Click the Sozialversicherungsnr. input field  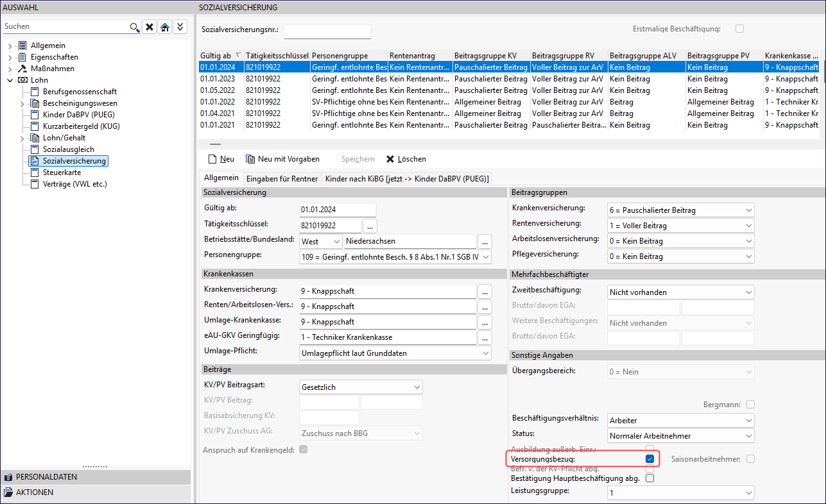pyautogui.click(x=327, y=31)
